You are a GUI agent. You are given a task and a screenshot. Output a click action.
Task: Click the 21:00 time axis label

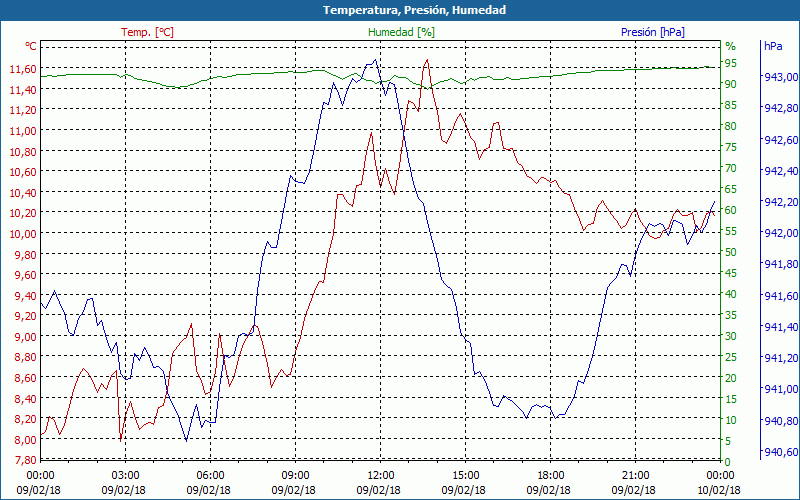(635, 476)
